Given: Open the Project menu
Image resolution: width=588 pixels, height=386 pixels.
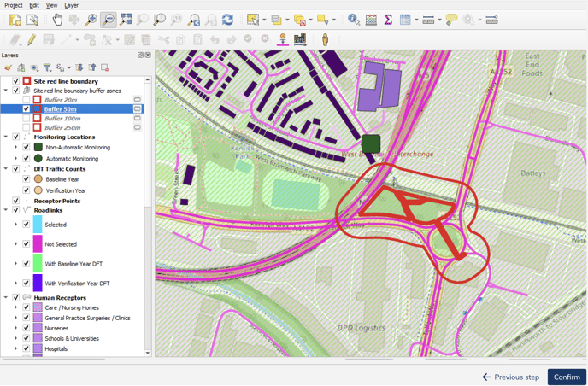Looking at the screenshot, I should point(13,5).
